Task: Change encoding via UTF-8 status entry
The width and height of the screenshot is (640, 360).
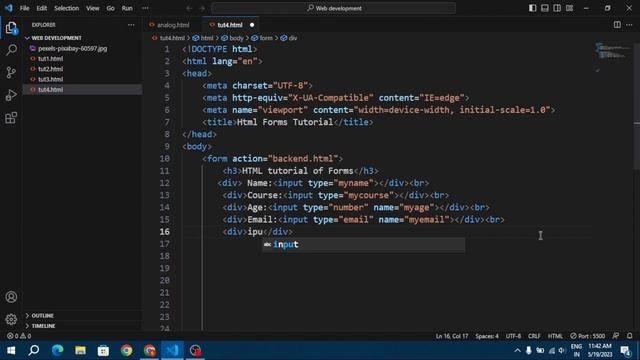Action: pos(513,336)
